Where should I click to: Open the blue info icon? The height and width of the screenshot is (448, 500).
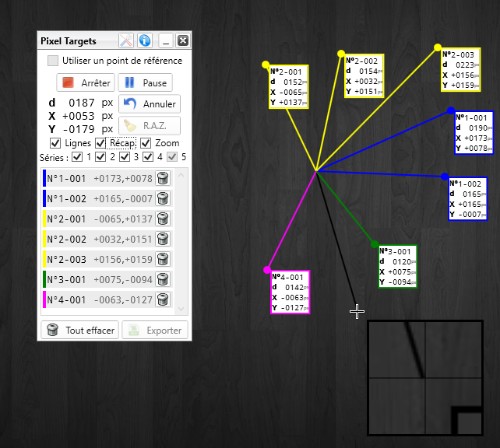145,41
